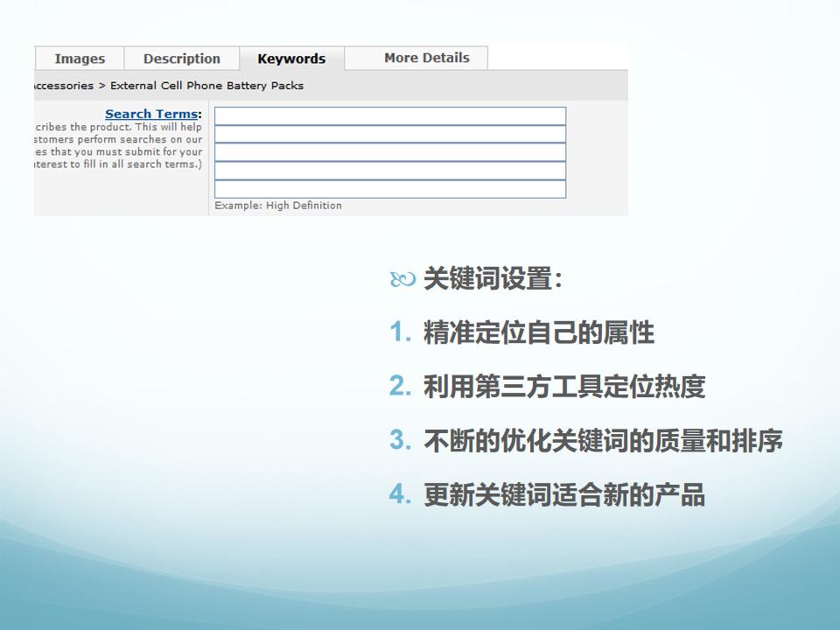Select the third Search Terms input field

[390, 152]
